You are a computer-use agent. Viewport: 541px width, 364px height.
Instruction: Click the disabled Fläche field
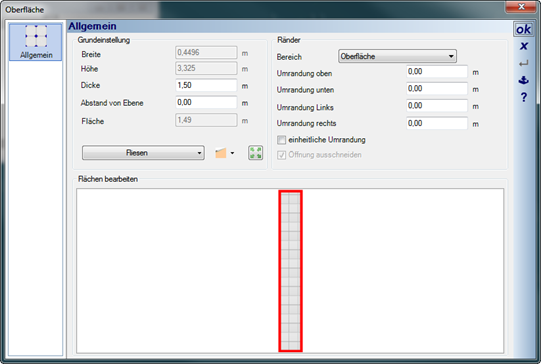[206, 120]
